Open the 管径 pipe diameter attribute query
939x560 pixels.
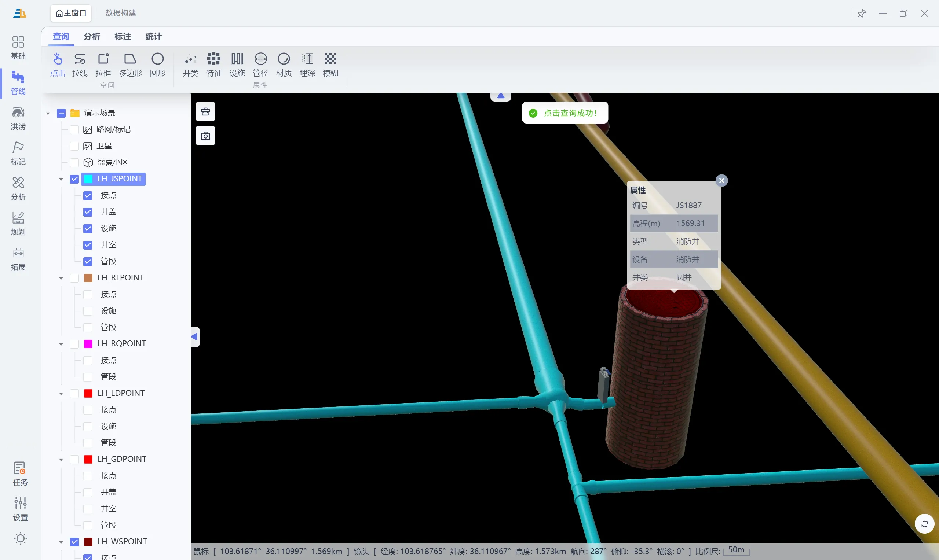click(x=260, y=65)
